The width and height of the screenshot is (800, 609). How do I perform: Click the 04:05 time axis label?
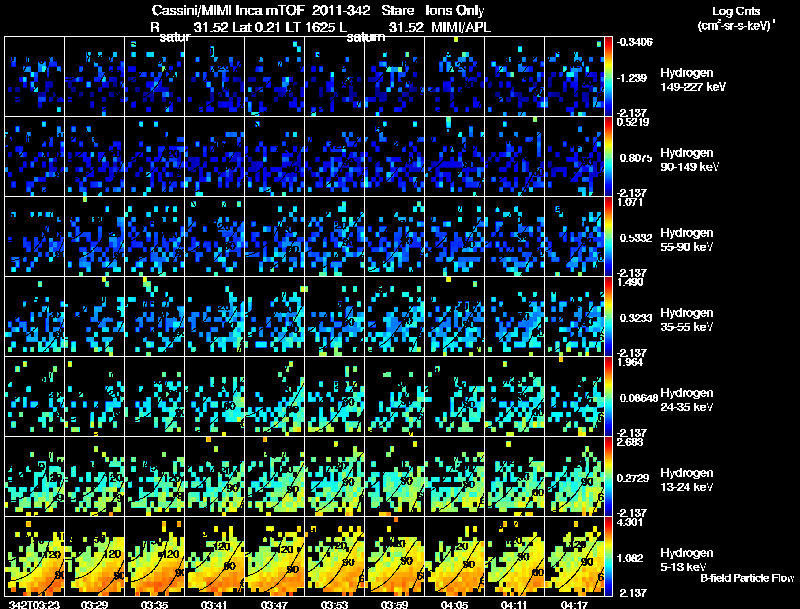(x=454, y=604)
